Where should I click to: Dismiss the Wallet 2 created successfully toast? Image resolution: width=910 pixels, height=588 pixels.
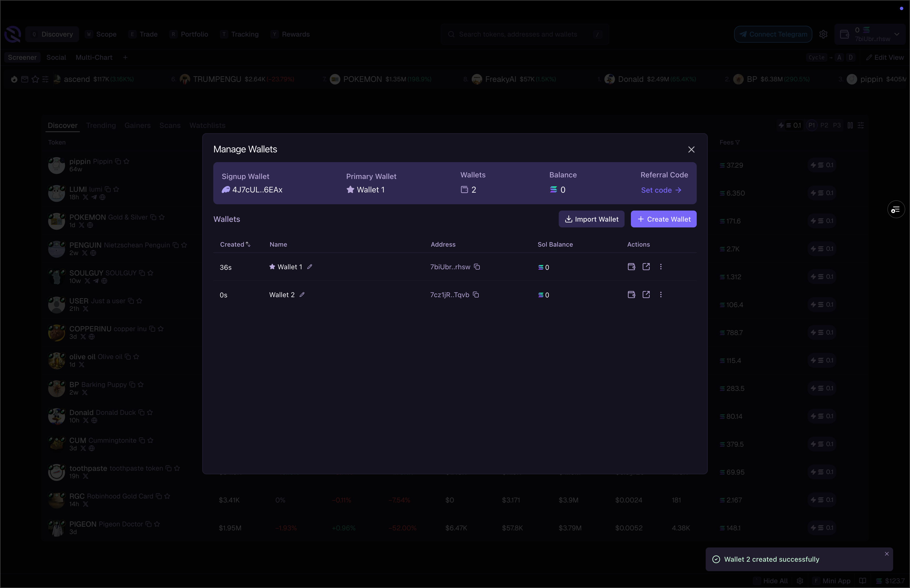(x=886, y=553)
